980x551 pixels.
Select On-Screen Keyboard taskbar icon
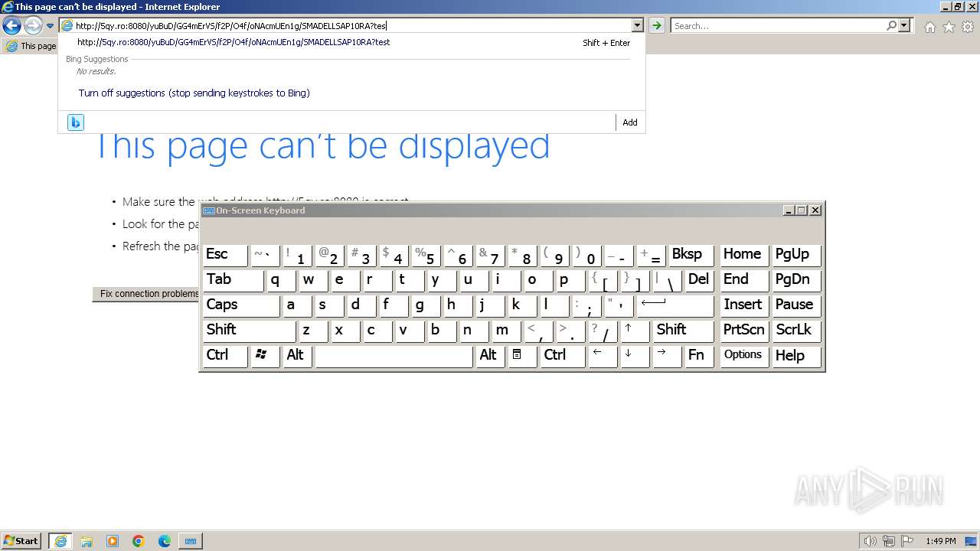(x=191, y=541)
